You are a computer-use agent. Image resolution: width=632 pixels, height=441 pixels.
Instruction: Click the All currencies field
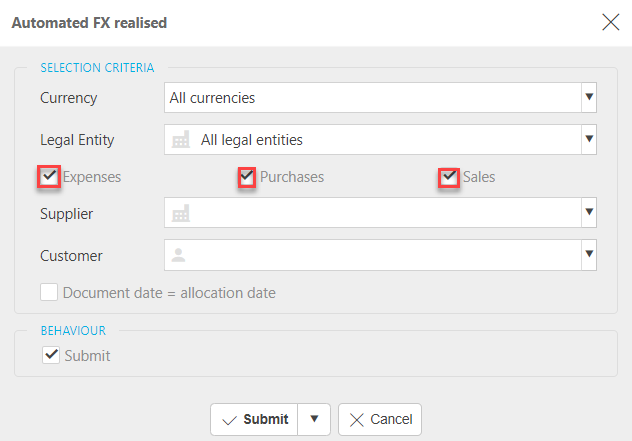tap(370, 98)
